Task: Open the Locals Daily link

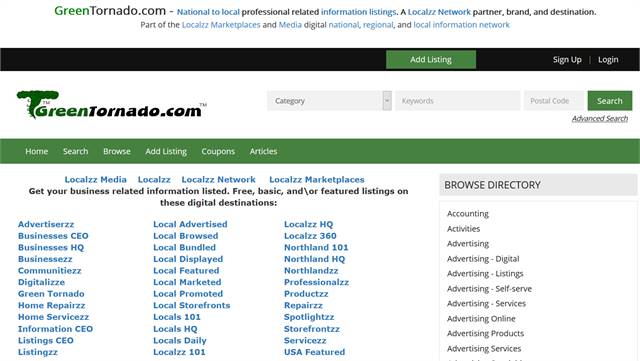Action: [180, 341]
